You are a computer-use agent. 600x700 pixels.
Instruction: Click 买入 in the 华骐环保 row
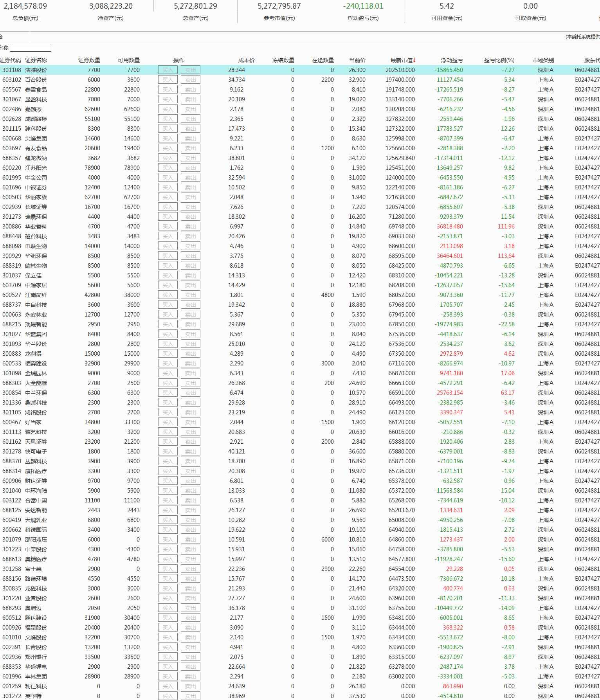tap(168, 256)
